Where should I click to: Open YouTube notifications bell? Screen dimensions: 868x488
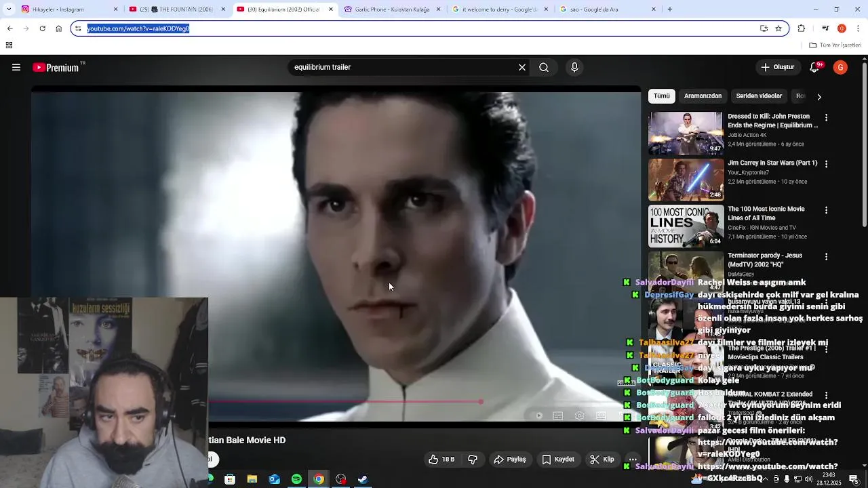[816, 67]
